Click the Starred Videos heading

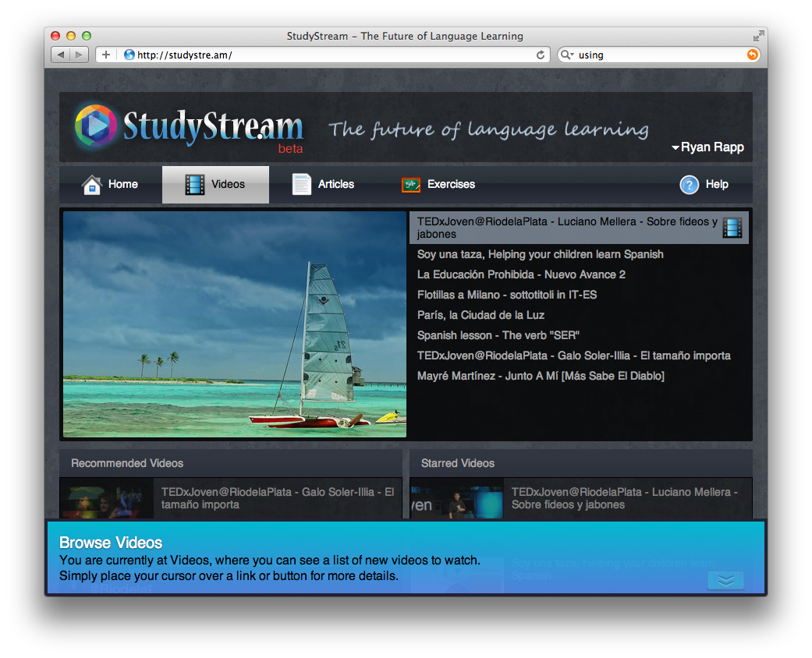tap(458, 463)
